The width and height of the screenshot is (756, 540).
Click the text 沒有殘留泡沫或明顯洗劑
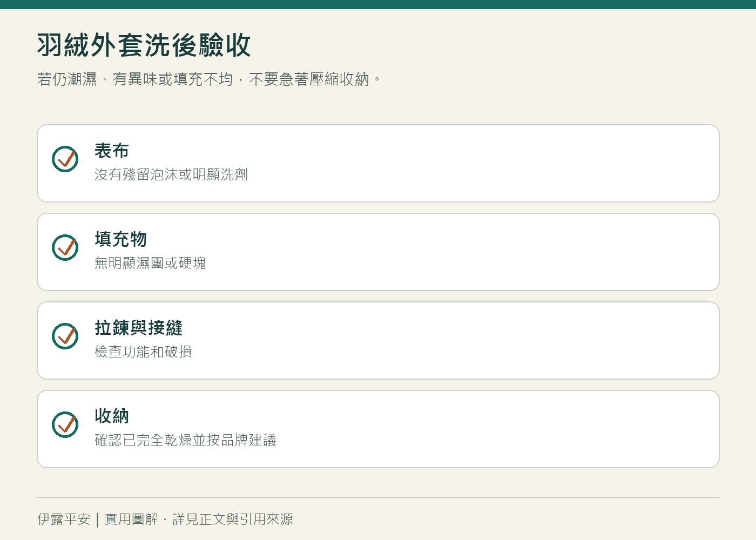point(171,174)
